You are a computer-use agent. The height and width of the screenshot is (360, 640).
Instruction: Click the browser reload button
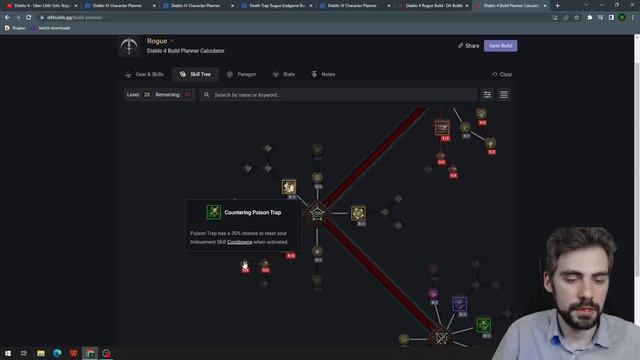pyautogui.click(x=29, y=18)
